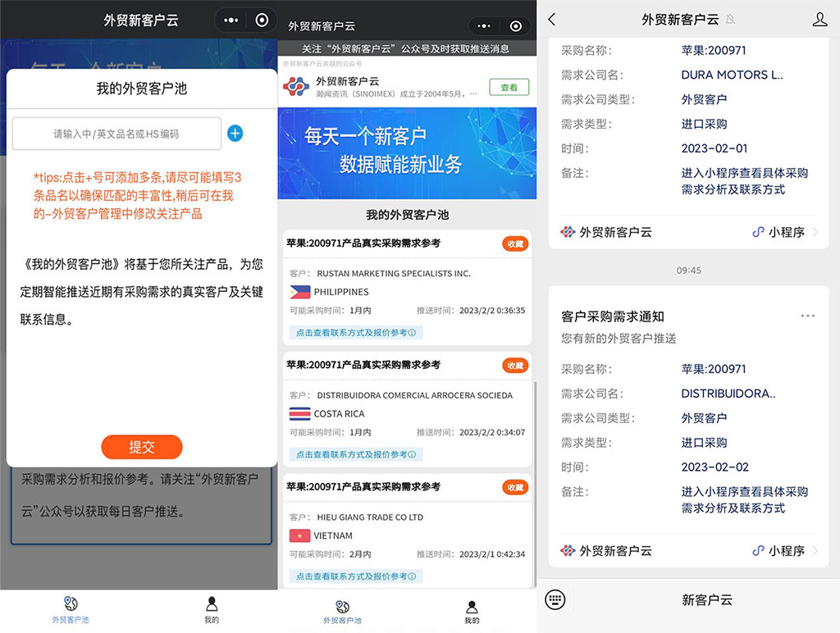
Task: View contact info link for HIEU GIANG TRADE
Action: pyautogui.click(x=356, y=576)
